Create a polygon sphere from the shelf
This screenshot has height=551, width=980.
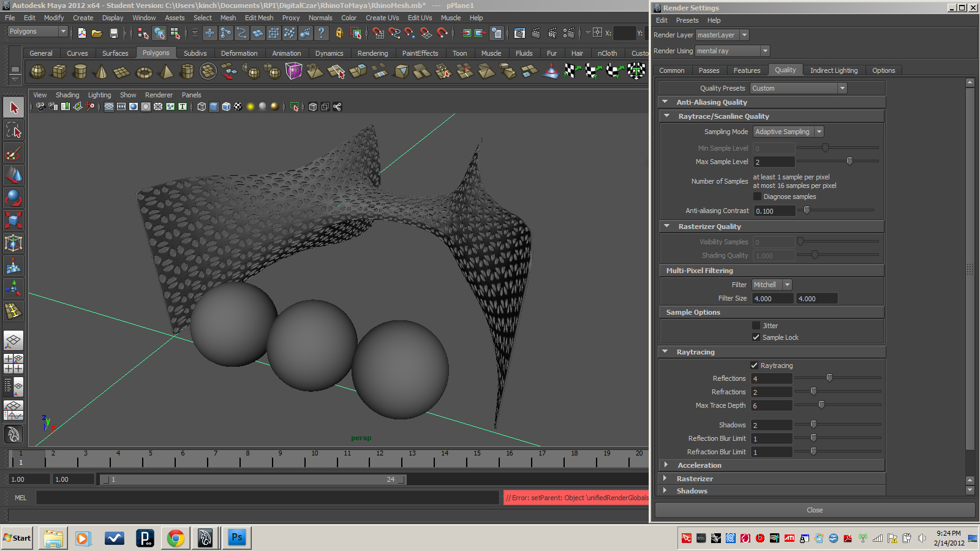point(38,72)
